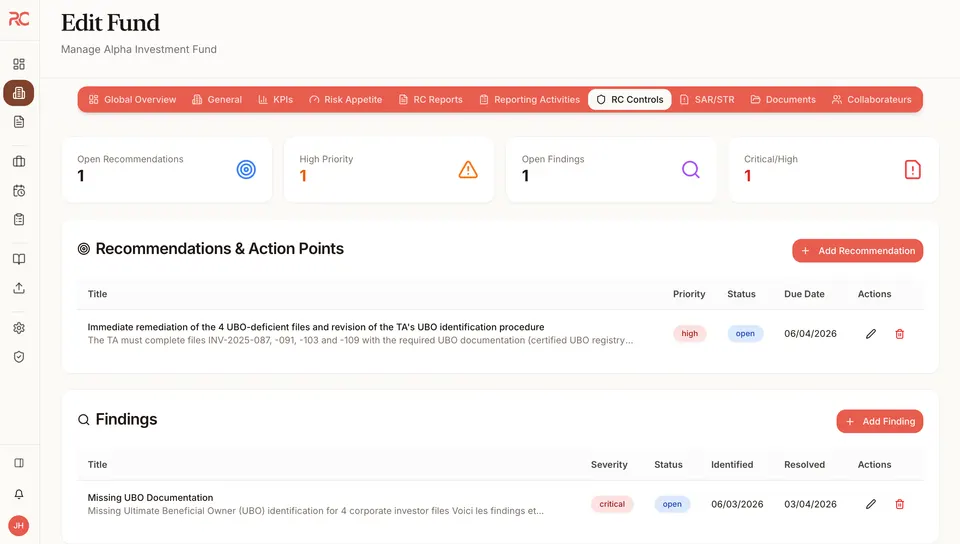Click the open status badge of the finding
The image size is (960, 544).
672,504
